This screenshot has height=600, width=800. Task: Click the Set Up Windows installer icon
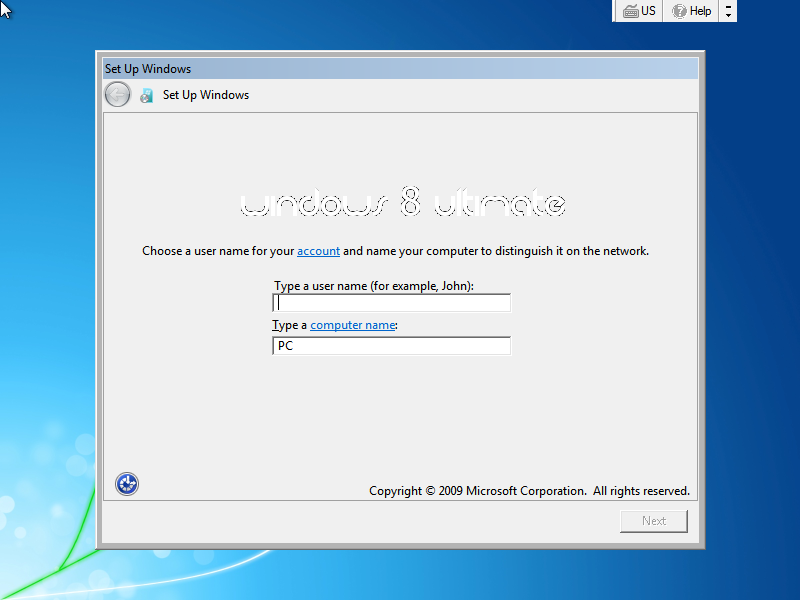(146, 95)
